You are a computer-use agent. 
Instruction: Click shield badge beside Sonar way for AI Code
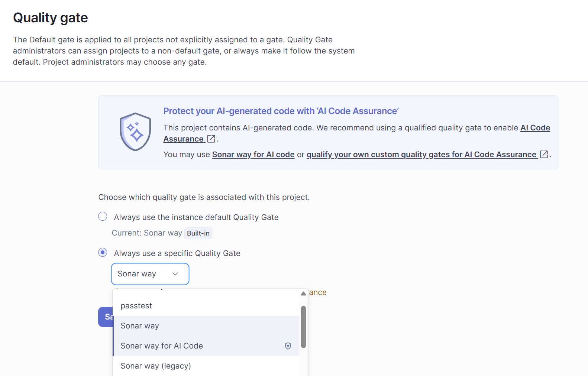coord(288,346)
